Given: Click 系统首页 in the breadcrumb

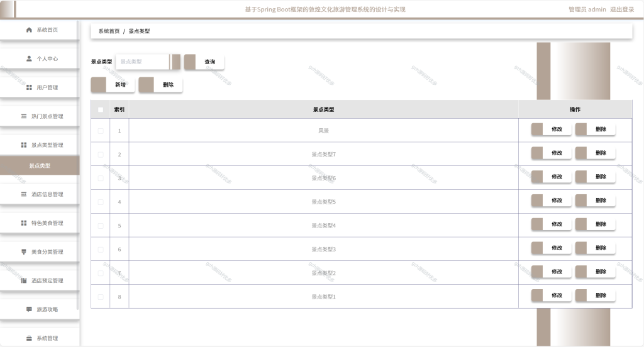Looking at the screenshot, I should (x=109, y=31).
